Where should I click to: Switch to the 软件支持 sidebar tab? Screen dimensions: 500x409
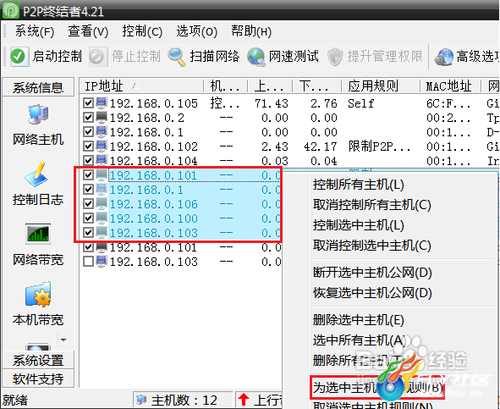tap(38, 378)
